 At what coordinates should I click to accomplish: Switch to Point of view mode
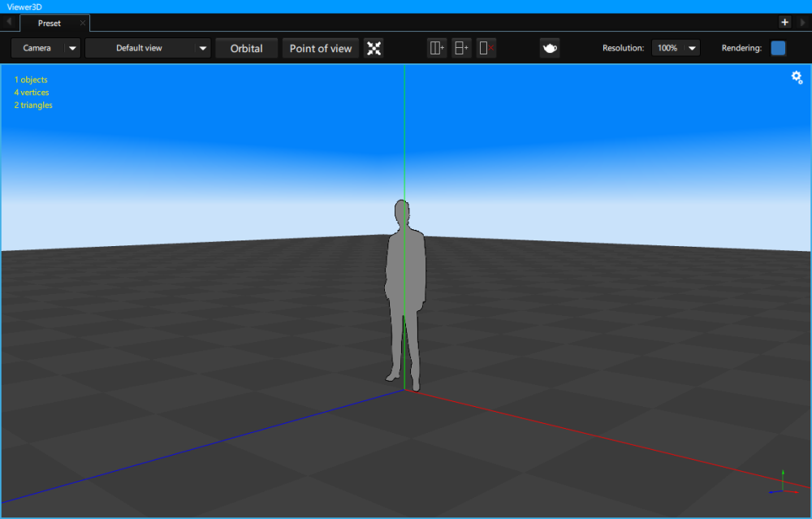click(321, 48)
